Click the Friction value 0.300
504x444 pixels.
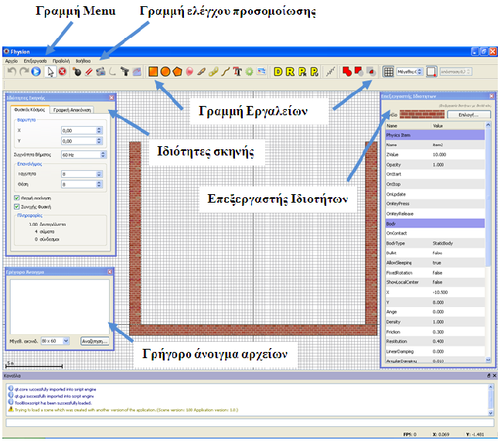coord(438,332)
